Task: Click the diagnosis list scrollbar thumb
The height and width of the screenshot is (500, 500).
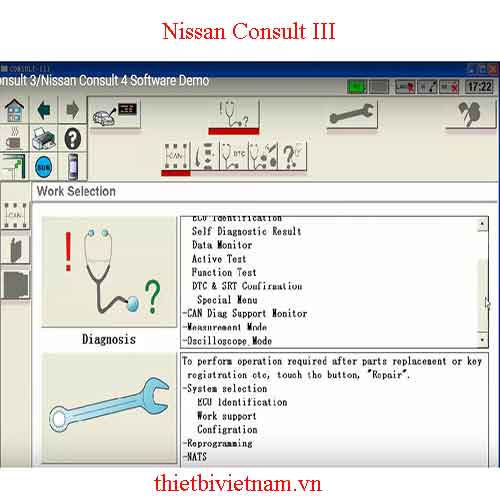Action: point(482,295)
